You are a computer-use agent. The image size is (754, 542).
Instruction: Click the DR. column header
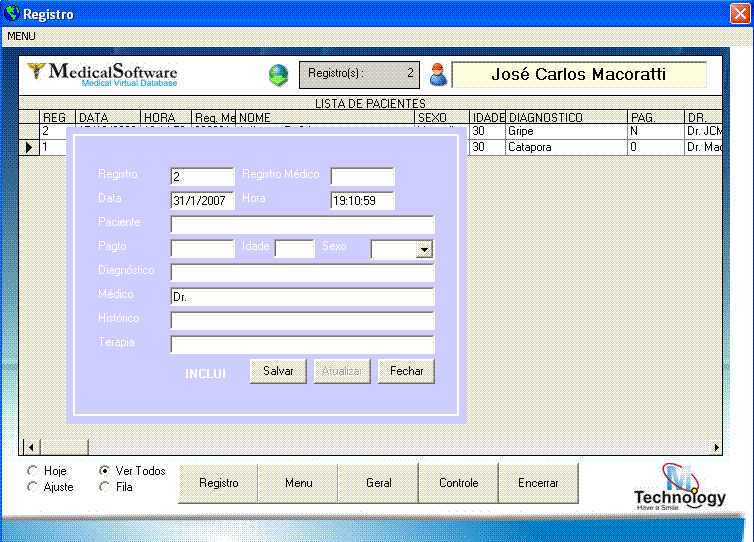[703, 117]
